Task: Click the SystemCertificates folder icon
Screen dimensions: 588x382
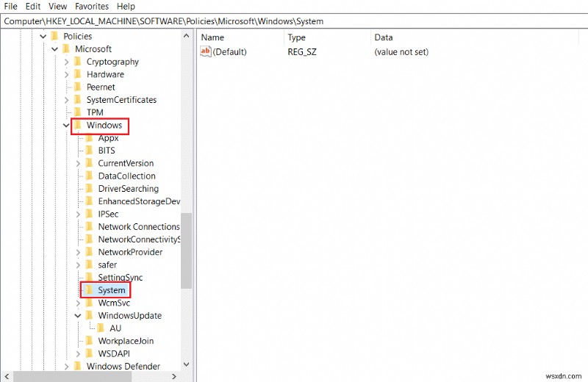Action: click(x=78, y=100)
